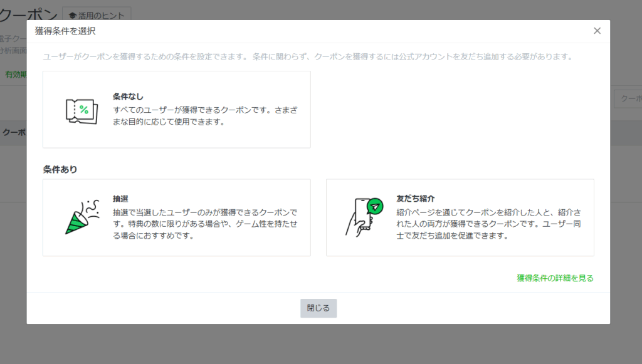
Task: Click the 活用のヒント button text
Action: (101, 16)
